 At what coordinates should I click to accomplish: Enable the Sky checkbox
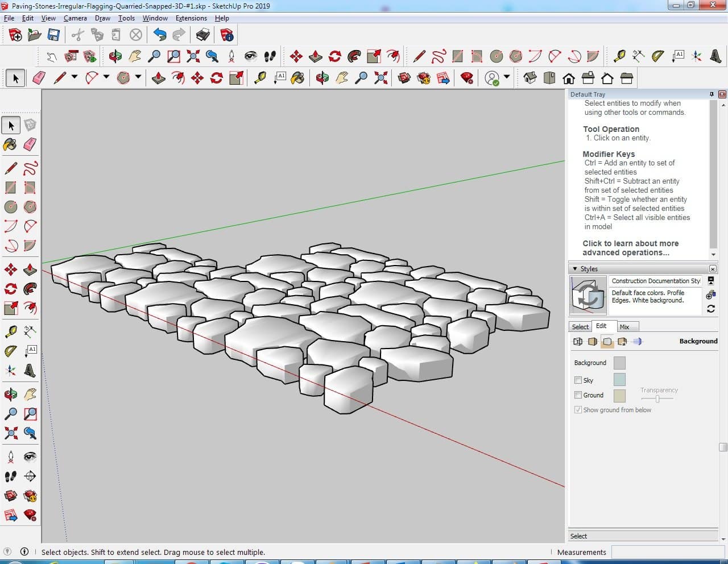pos(578,380)
